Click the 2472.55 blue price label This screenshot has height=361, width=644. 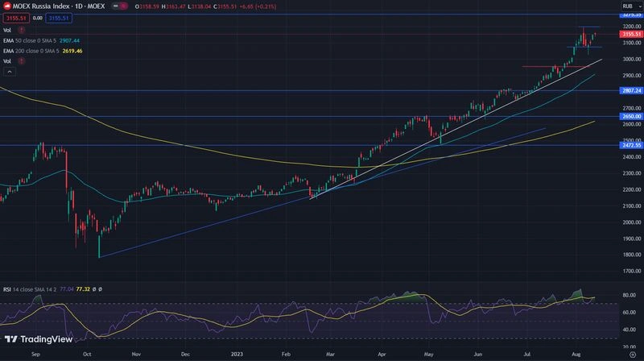(631, 145)
